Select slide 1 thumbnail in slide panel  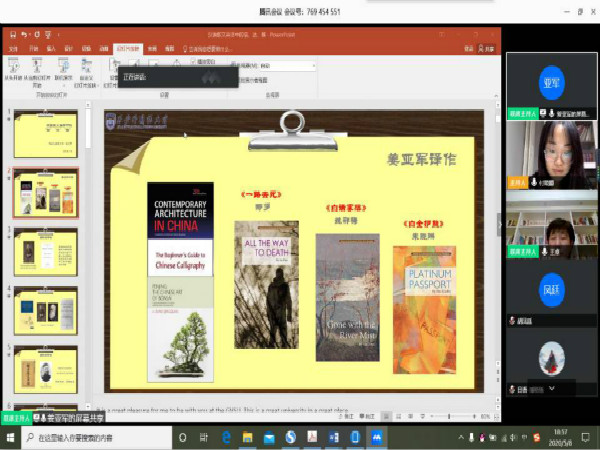click(46, 134)
